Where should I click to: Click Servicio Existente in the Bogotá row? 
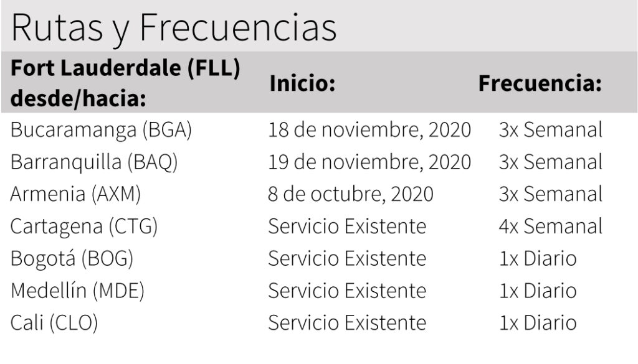pyautogui.click(x=347, y=258)
